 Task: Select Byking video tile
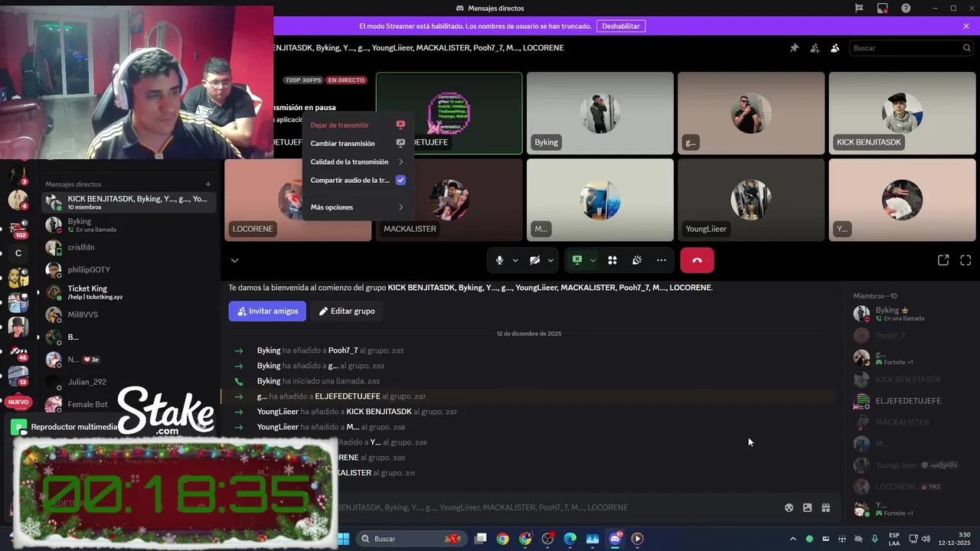600,113
